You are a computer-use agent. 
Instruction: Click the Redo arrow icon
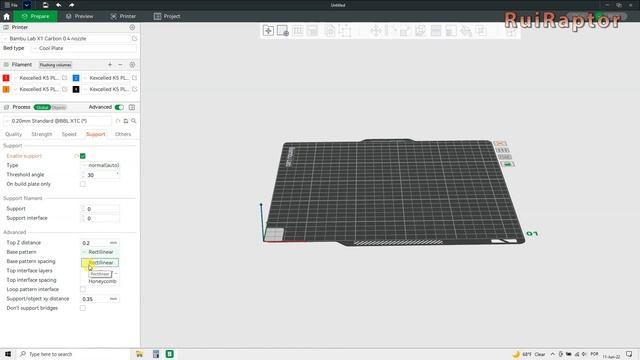click(x=71, y=5)
